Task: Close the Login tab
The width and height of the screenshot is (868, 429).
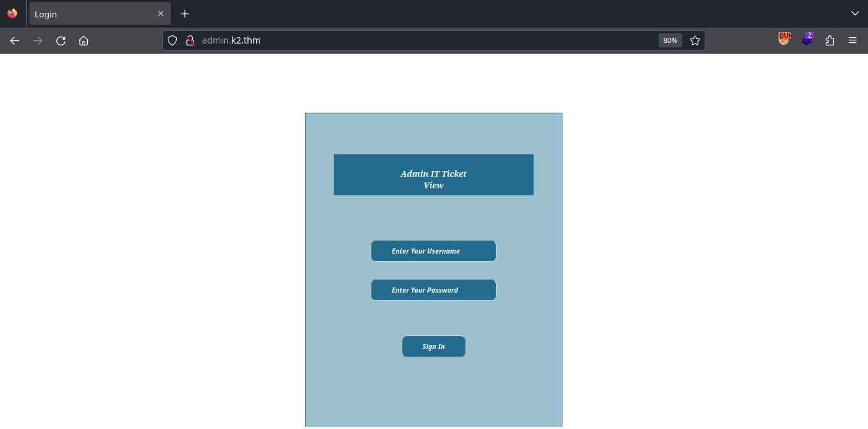Action: pyautogui.click(x=161, y=13)
